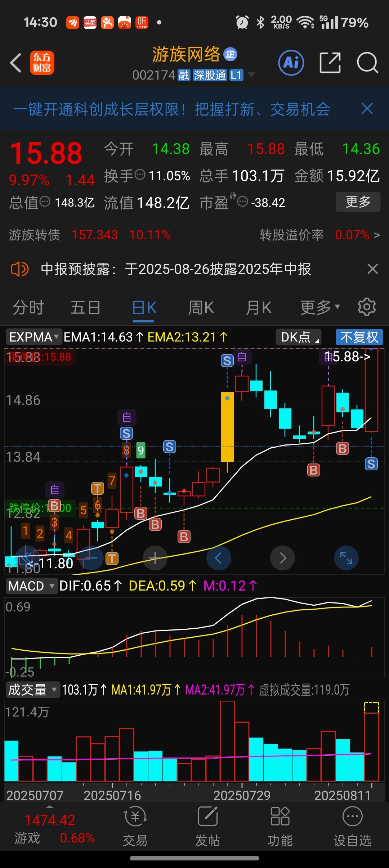
Task: Tap the chart zoom-in plus button
Action: (155, 558)
